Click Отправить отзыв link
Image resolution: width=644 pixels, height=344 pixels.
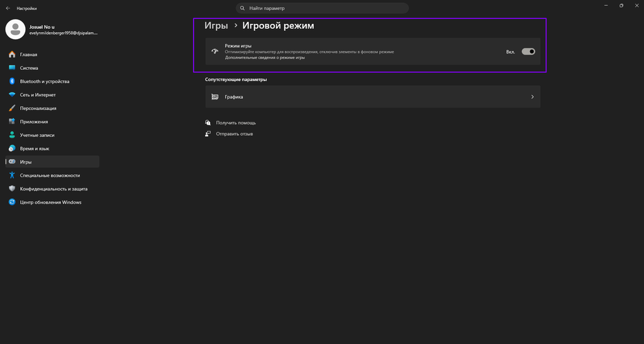235,134
